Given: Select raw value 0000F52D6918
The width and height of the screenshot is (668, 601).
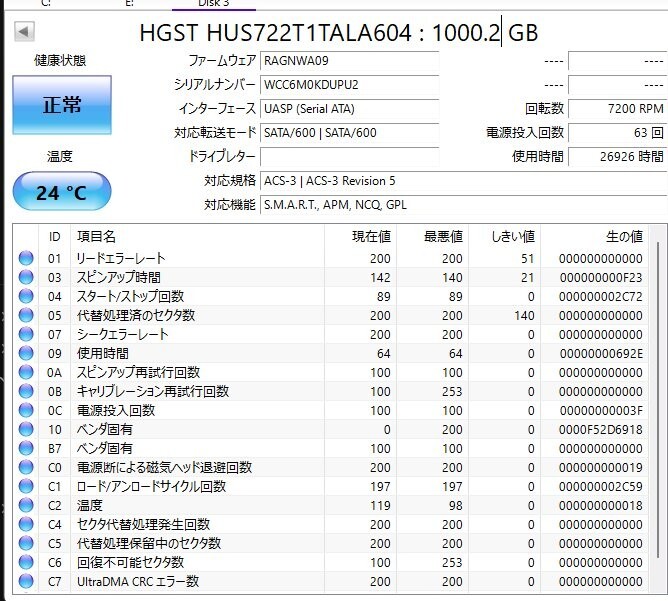Looking at the screenshot, I should 601,429.
